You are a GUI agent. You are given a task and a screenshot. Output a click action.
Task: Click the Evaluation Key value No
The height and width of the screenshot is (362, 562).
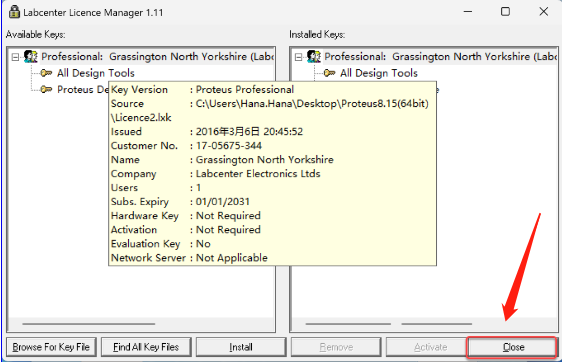pos(203,244)
